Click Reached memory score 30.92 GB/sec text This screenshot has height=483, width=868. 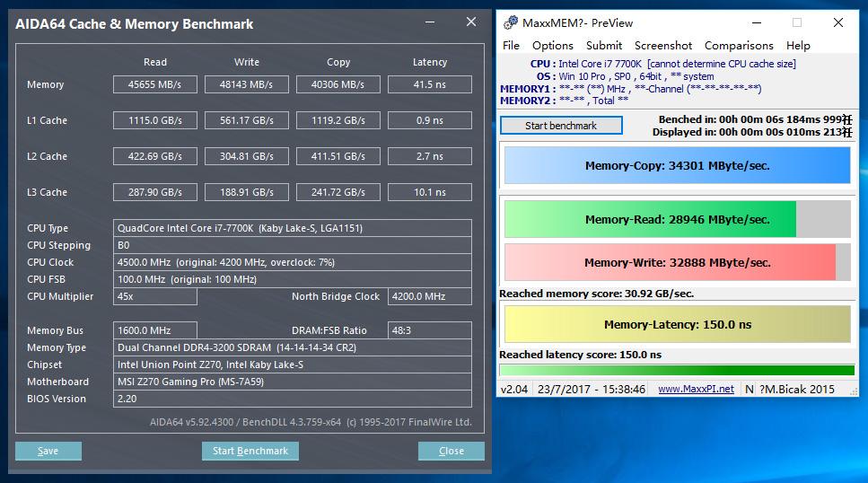coord(596,294)
